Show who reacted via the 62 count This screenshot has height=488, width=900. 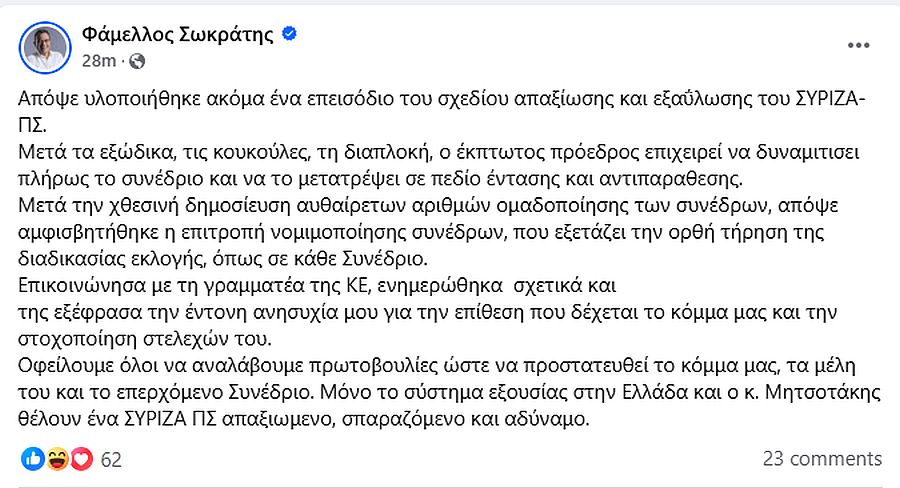click(x=111, y=459)
